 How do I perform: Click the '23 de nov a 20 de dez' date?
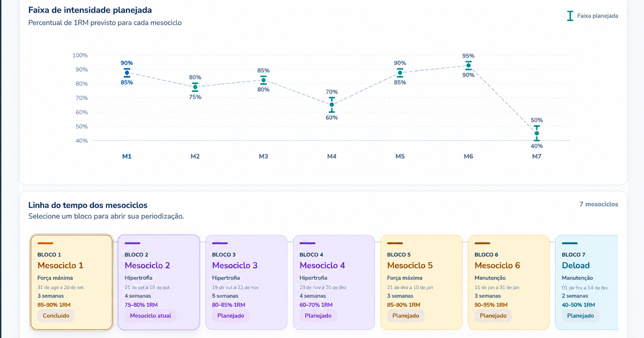(323, 287)
